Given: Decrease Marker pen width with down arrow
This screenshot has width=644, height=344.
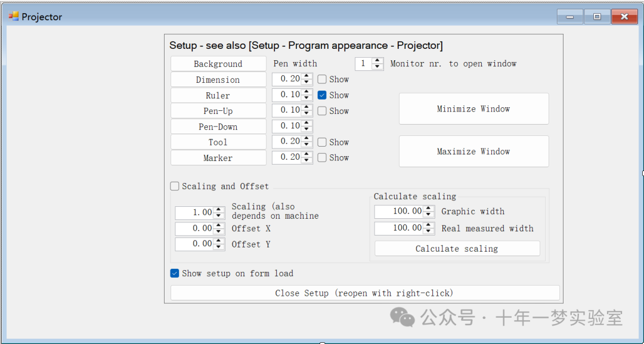Looking at the screenshot, I should (306, 160).
